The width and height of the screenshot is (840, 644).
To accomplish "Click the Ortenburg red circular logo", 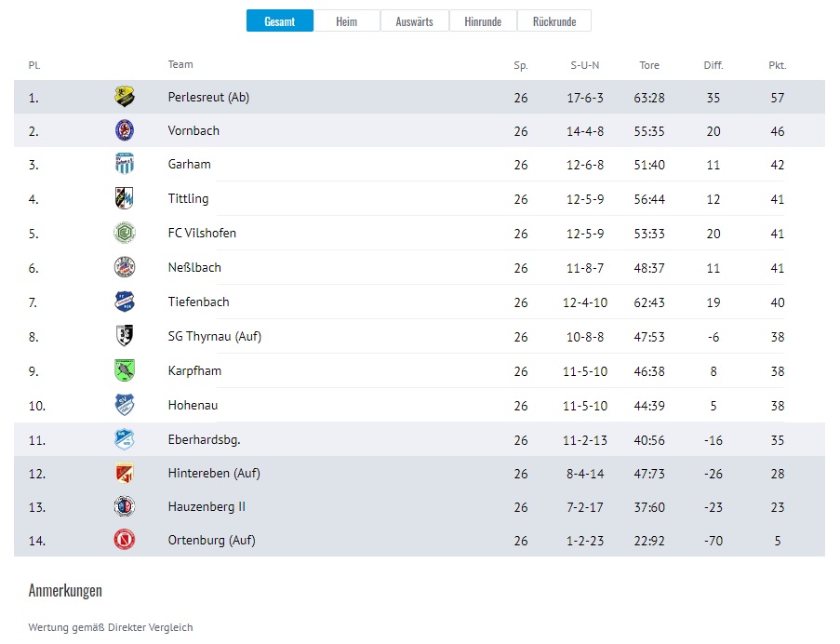I will click(x=125, y=540).
